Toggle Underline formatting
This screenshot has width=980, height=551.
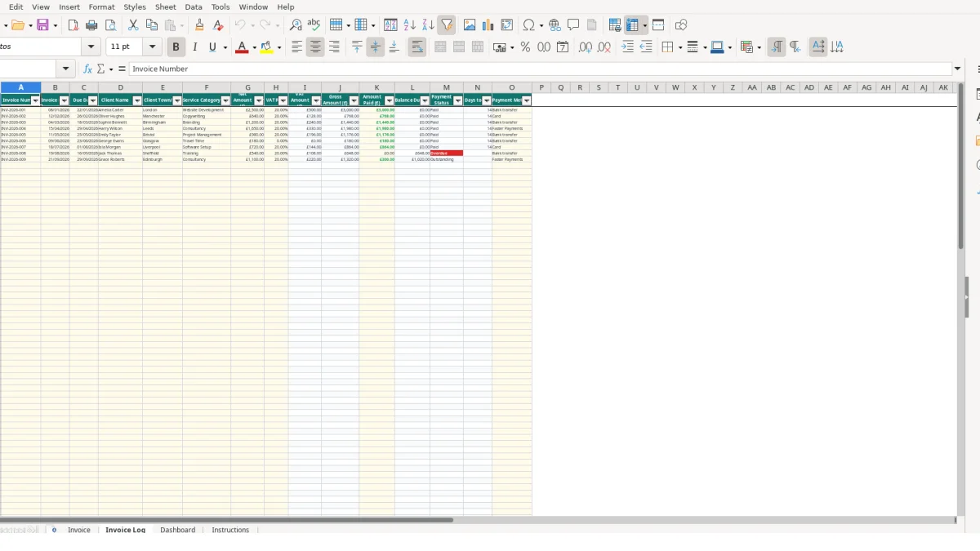[212, 47]
